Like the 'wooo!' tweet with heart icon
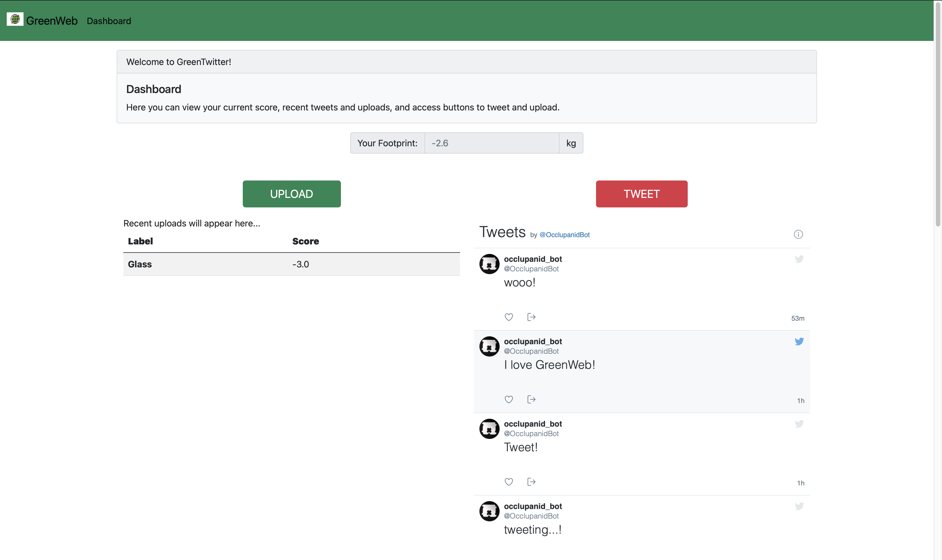The height and width of the screenshot is (560, 942). click(x=508, y=317)
